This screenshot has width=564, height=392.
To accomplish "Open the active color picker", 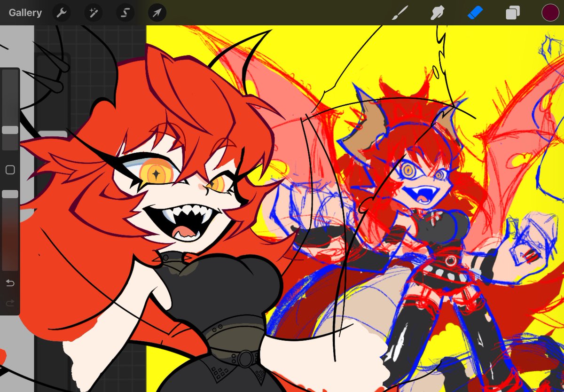I will (x=550, y=13).
